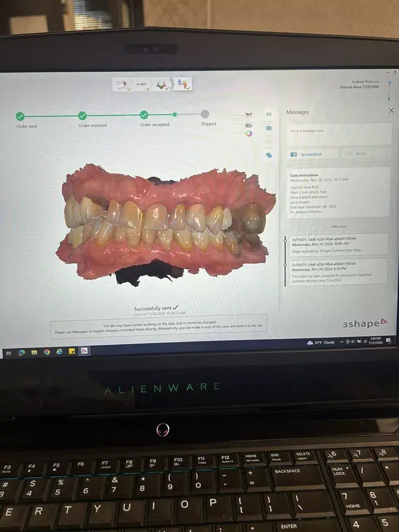Open help via the question mark icon
399x532 pixels.
(390, 84)
